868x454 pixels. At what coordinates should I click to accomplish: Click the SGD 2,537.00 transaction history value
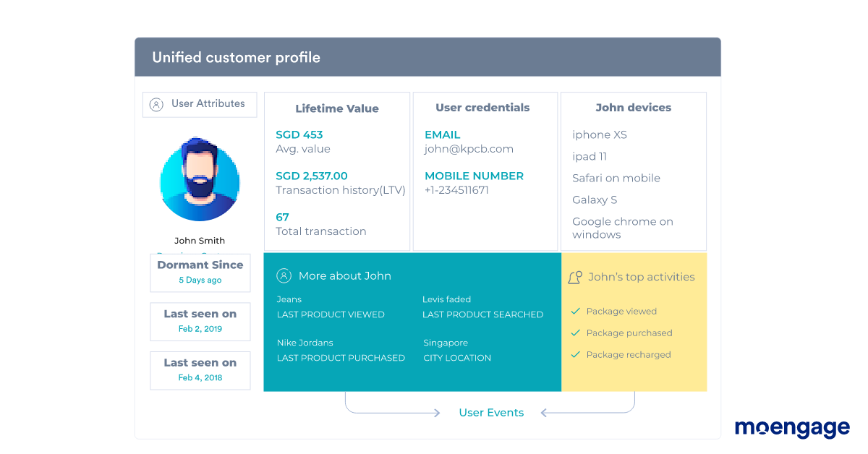click(311, 175)
